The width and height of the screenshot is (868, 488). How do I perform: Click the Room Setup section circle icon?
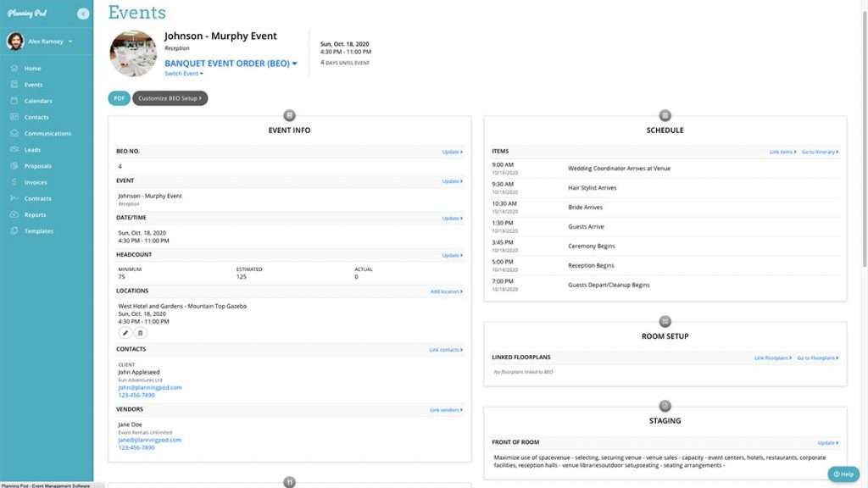[665, 321]
